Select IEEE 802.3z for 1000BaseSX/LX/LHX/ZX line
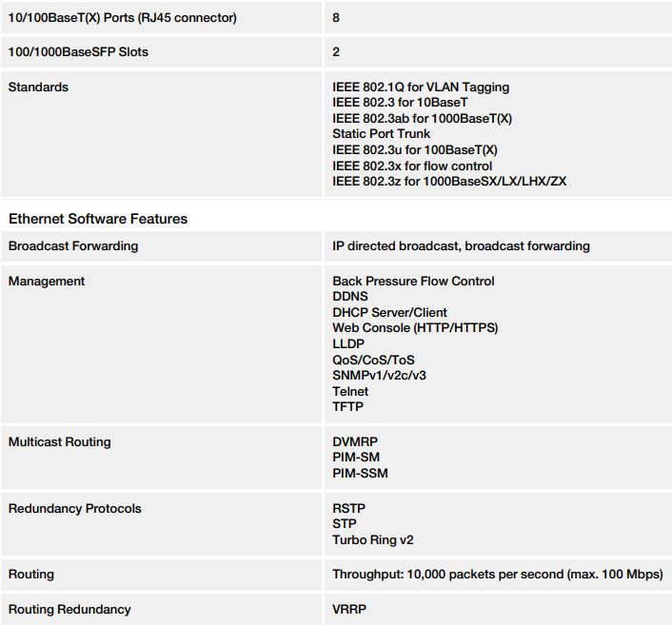 tap(449, 181)
